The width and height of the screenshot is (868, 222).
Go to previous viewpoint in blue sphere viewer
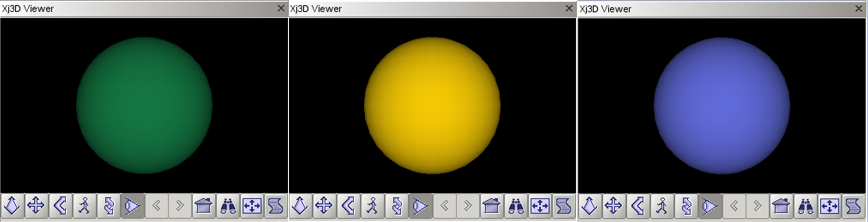(734, 205)
